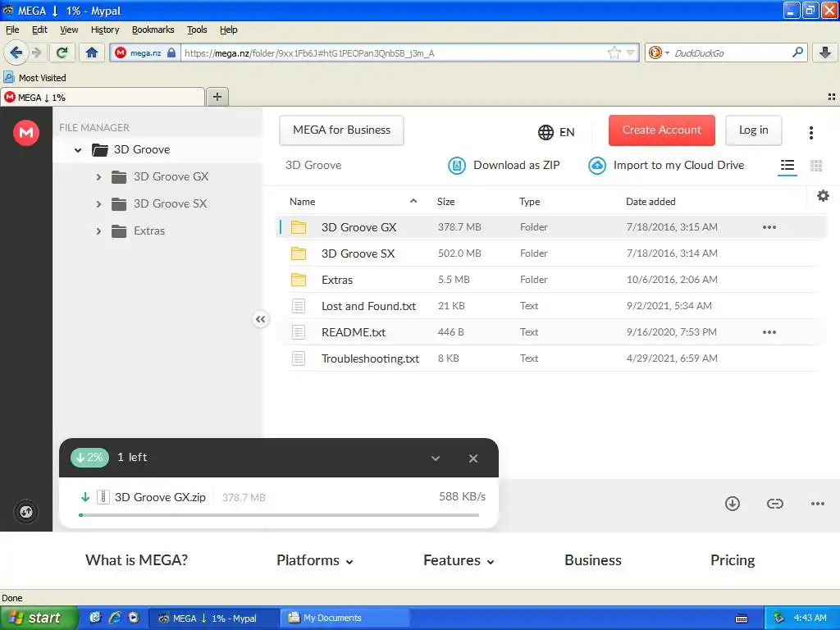Open the File menu

11,30
